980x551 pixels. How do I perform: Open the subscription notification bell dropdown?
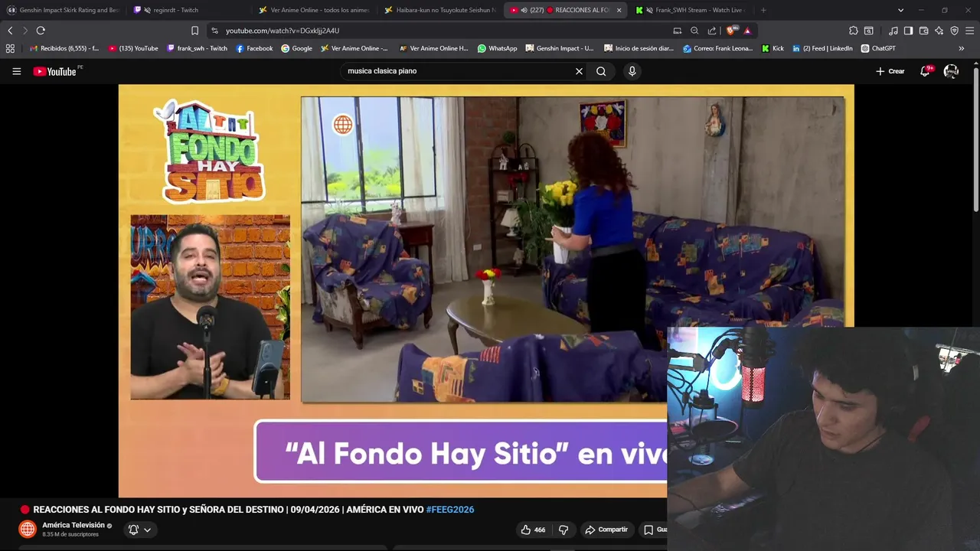(139, 530)
